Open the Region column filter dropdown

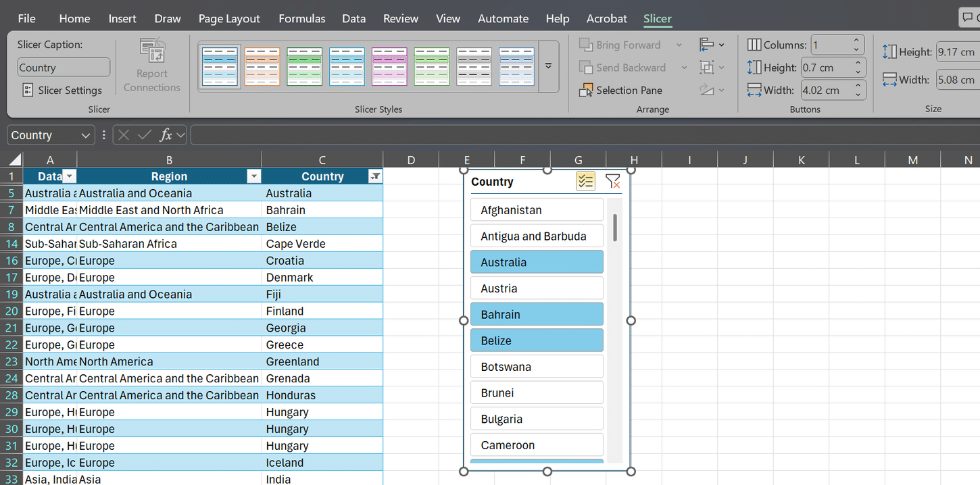click(x=253, y=176)
